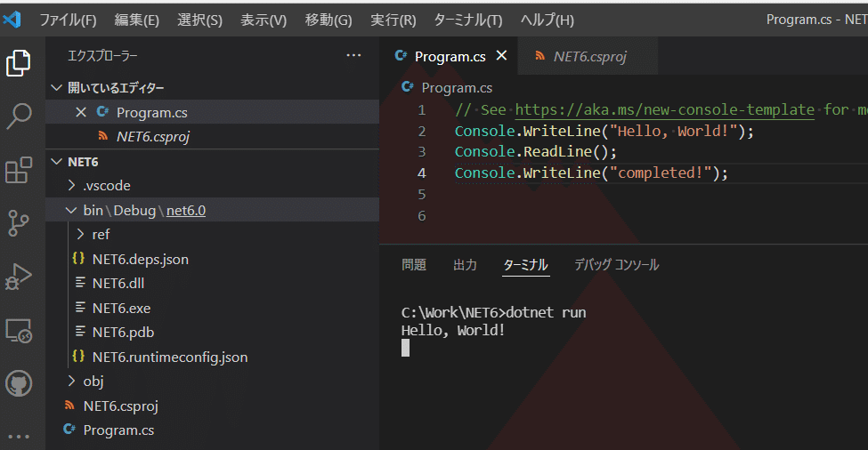The image size is (868, 450).
Task: Switch to the NET6.csproj editor tab
Action: 588,56
